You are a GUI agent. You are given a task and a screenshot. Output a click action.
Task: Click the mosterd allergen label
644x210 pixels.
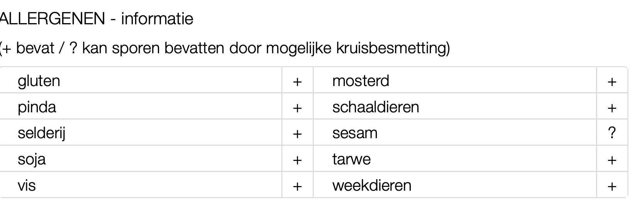[361, 81]
